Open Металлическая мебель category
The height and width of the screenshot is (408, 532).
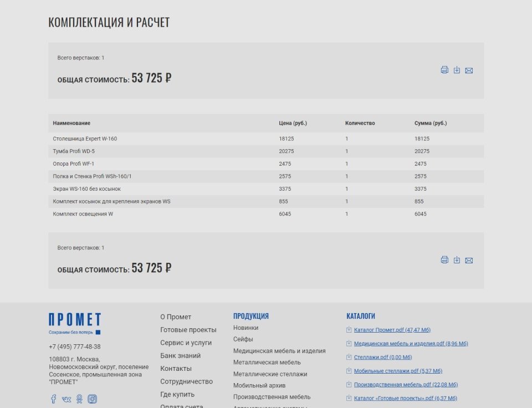pos(267,362)
